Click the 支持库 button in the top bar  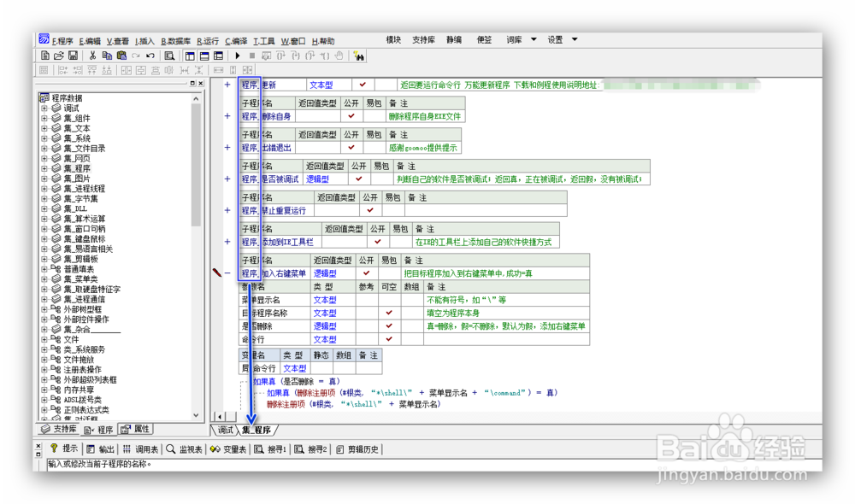[x=424, y=40]
